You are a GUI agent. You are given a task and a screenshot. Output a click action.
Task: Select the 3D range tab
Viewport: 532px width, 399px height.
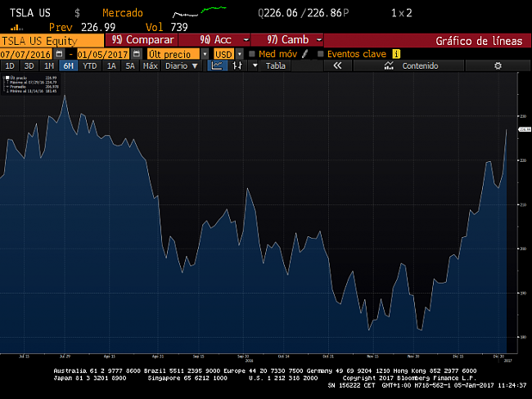(x=29, y=65)
